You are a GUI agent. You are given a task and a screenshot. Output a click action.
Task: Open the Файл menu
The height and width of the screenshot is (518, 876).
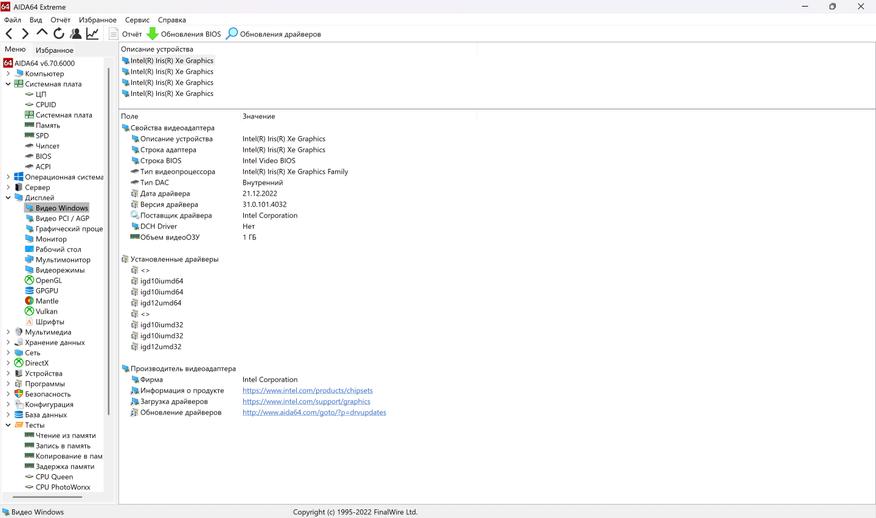12,20
